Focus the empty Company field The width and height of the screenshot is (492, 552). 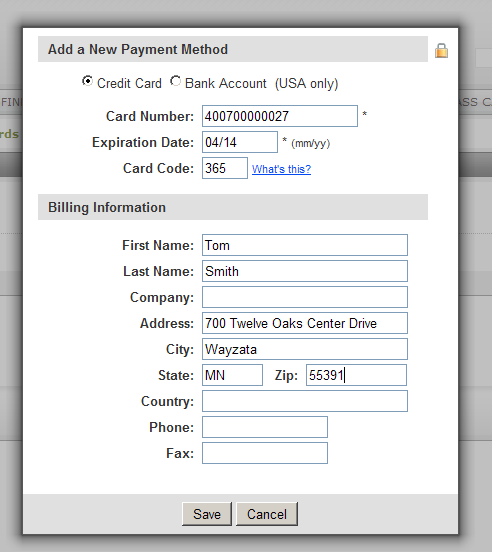pyautogui.click(x=305, y=297)
